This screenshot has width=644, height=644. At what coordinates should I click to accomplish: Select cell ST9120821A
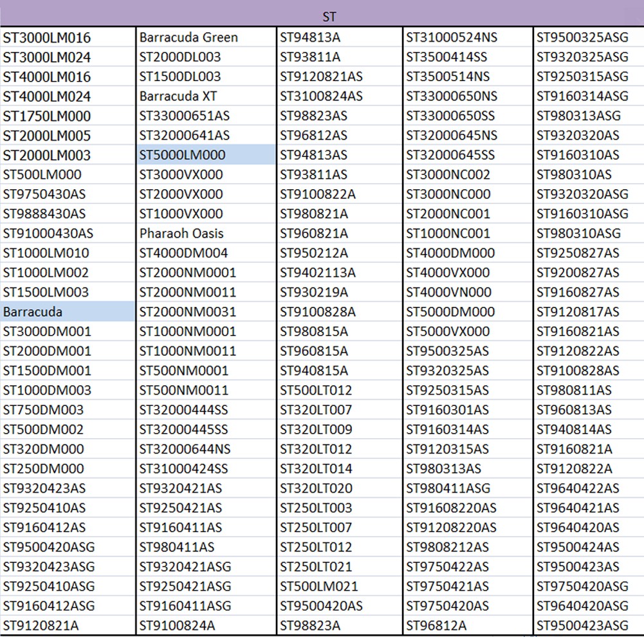click(68, 625)
